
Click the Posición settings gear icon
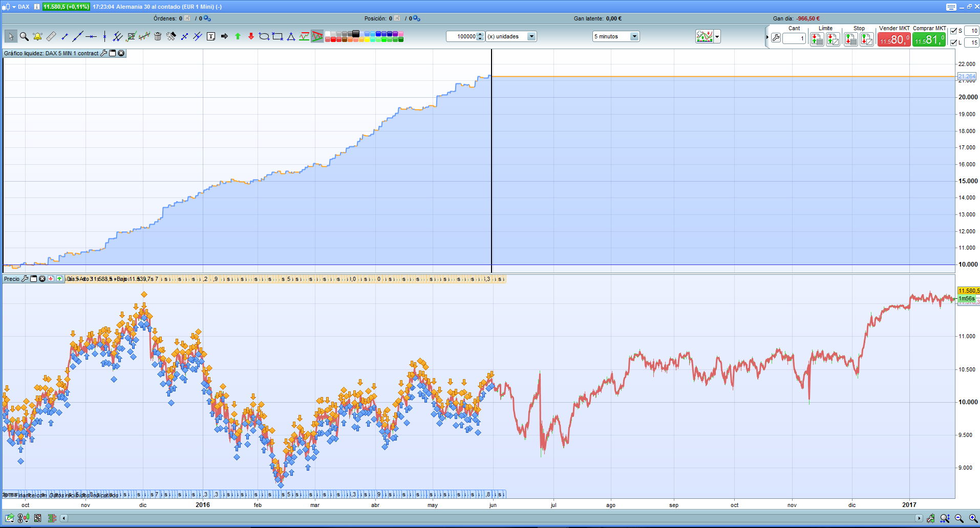[416, 18]
